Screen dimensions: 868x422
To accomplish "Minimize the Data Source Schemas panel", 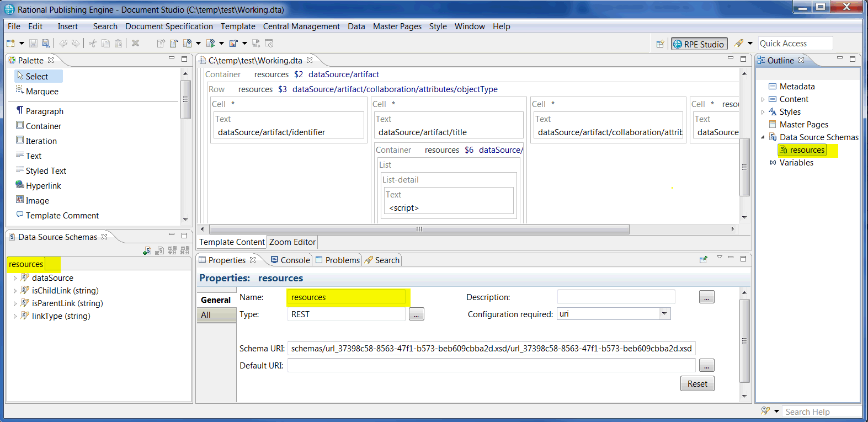I will [x=172, y=235].
